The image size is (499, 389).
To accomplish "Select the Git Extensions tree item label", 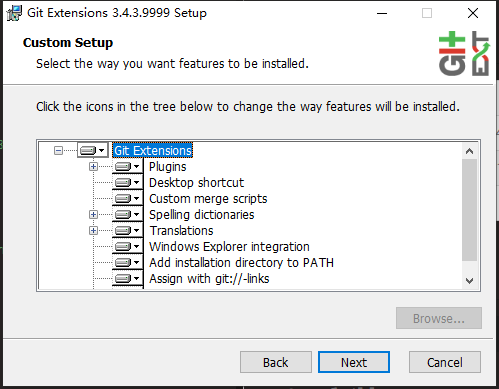I will [153, 151].
